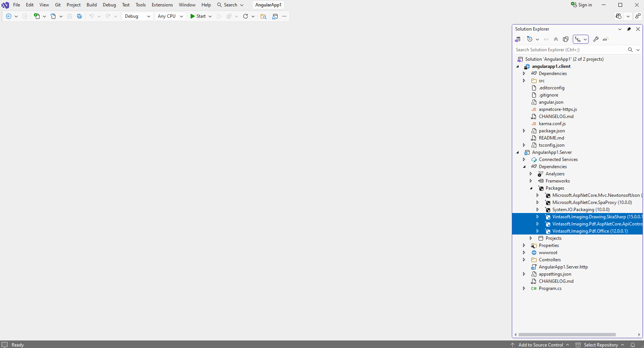This screenshot has width=644, height=348.
Task: Open the Build menu
Action: tap(92, 5)
